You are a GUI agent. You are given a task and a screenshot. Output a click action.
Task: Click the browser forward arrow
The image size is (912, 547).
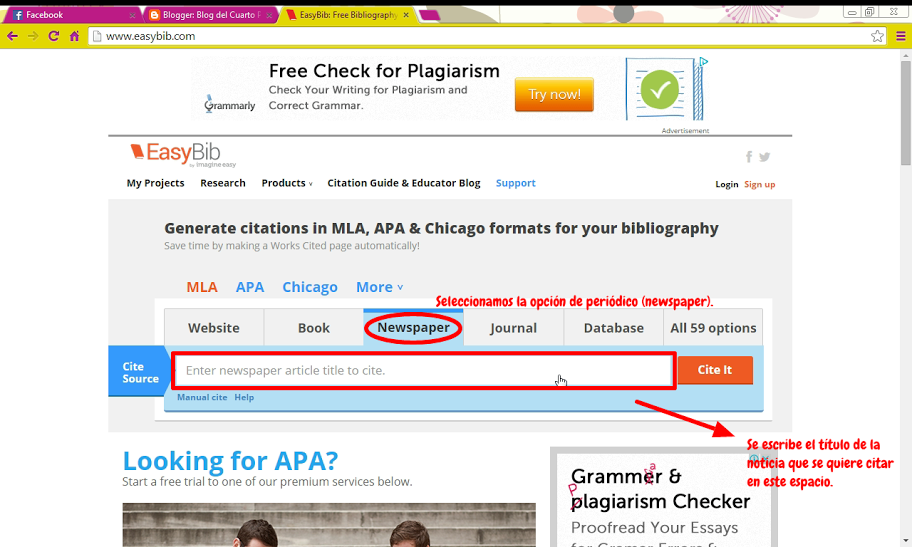tap(33, 36)
